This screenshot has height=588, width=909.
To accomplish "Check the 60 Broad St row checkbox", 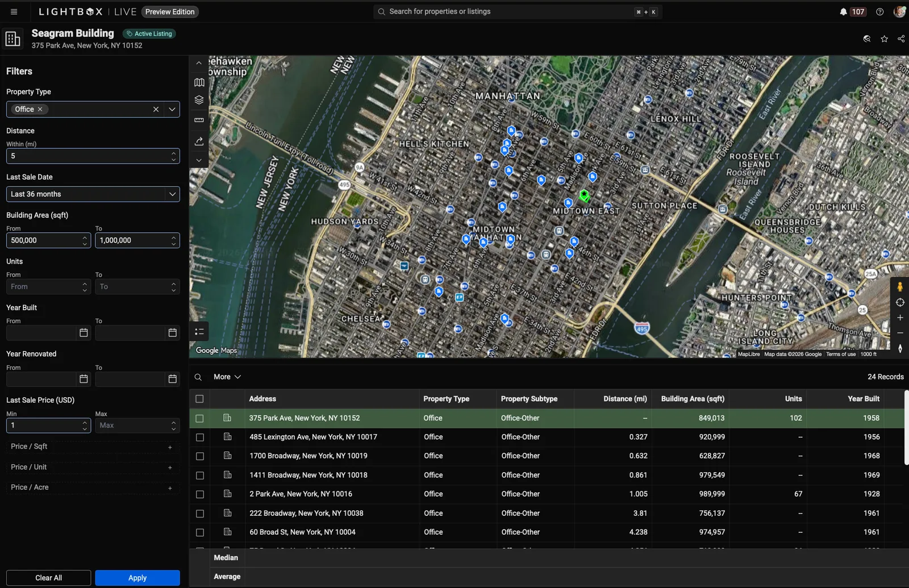I will click(x=199, y=532).
